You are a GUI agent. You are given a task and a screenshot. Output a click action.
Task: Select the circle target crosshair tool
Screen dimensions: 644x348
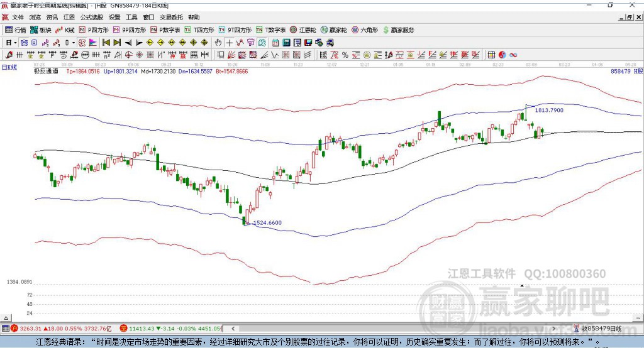coord(128,55)
